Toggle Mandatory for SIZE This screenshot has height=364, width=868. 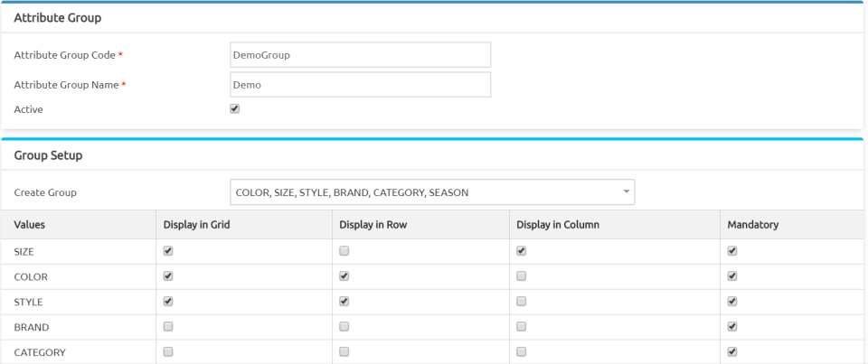(x=732, y=251)
